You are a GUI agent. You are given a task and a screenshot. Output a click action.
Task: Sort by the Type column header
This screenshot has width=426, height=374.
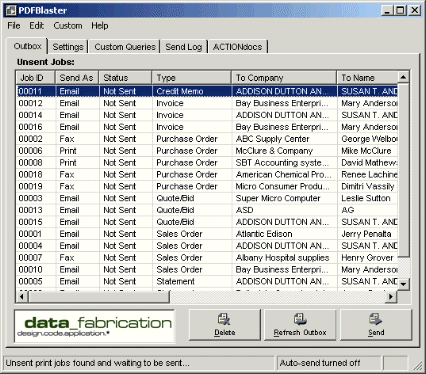tap(191, 78)
